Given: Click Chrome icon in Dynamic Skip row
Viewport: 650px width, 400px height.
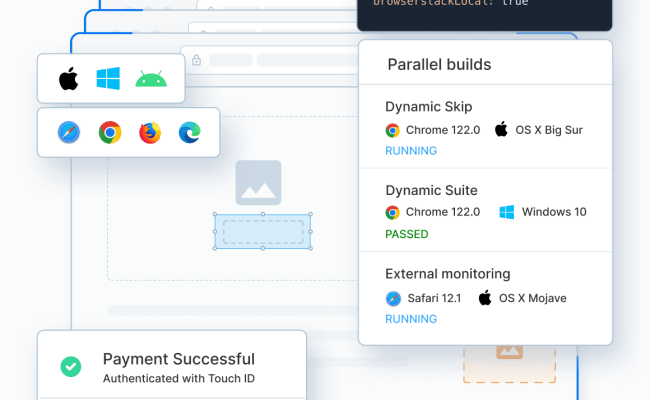Looking at the screenshot, I should point(392,130).
